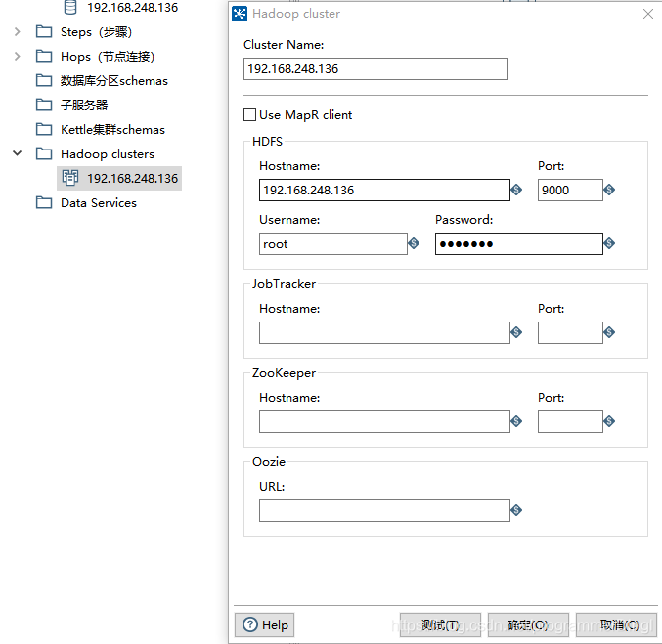Click variable icon beside ZooKeeper Port field
Viewport: 662px width, 644px height.
609,421
